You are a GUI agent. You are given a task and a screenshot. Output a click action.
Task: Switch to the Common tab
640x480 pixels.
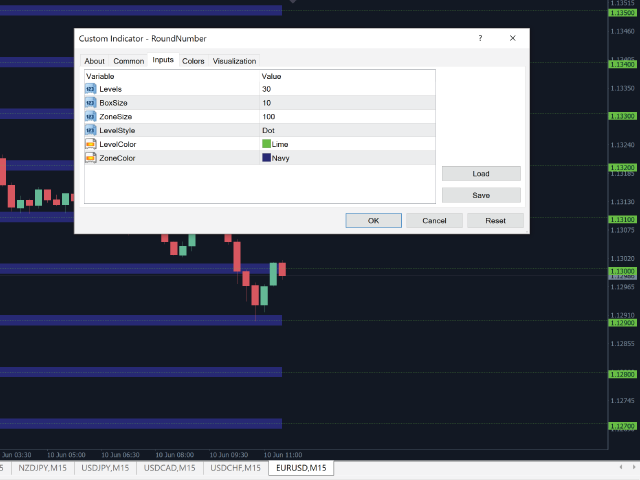click(x=129, y=61)
